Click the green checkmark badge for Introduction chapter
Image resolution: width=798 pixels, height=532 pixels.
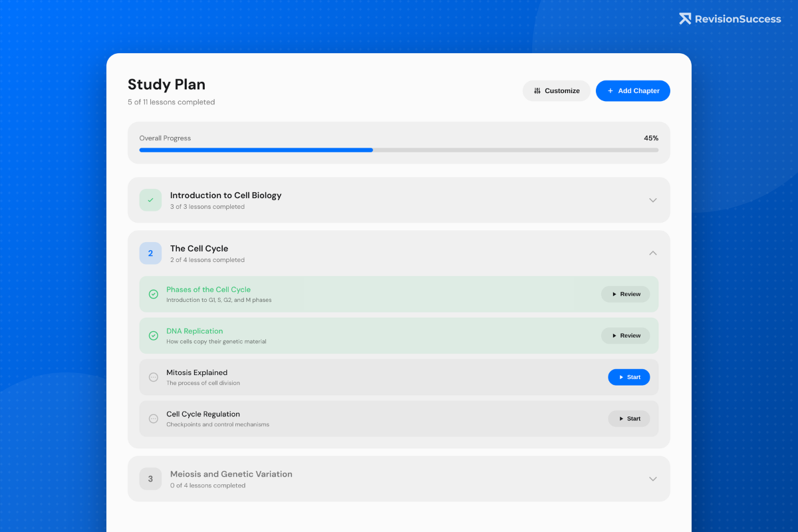click(x=150, y=200)
